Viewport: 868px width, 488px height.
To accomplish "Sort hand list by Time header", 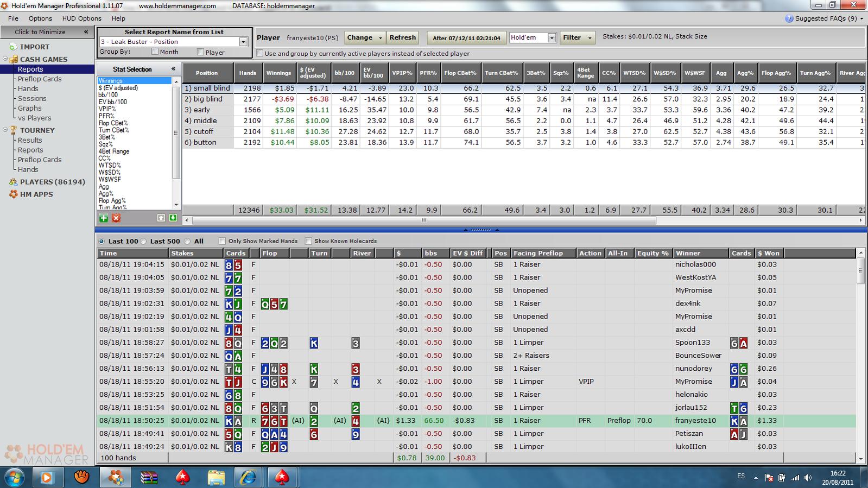I will [x=132, y=253].
